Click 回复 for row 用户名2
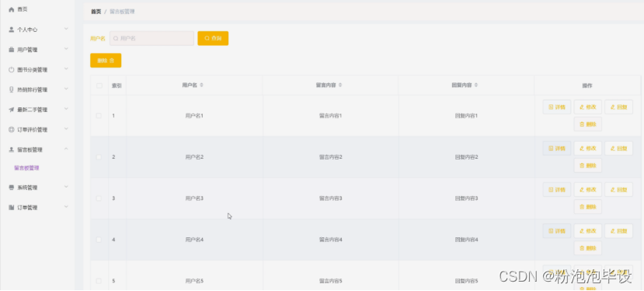The image size is (644, 291). tap(618, 148)
